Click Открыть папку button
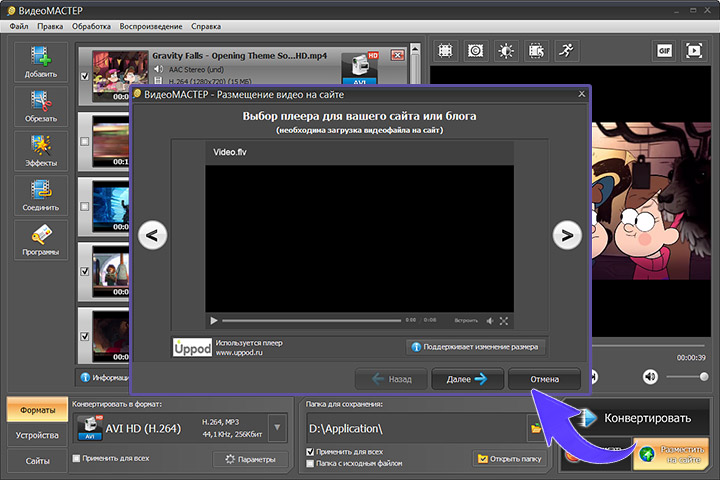 (x=510, y=459)
